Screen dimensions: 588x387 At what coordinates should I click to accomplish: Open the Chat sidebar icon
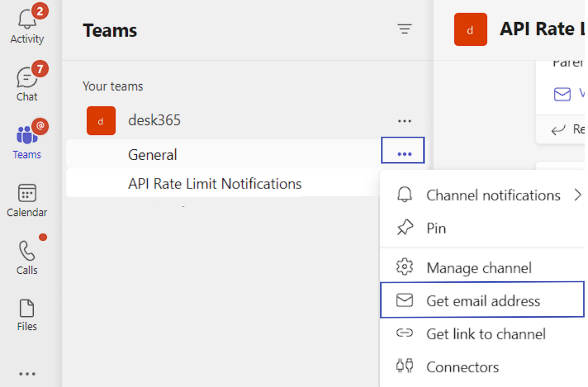click(x=27, y=79)
